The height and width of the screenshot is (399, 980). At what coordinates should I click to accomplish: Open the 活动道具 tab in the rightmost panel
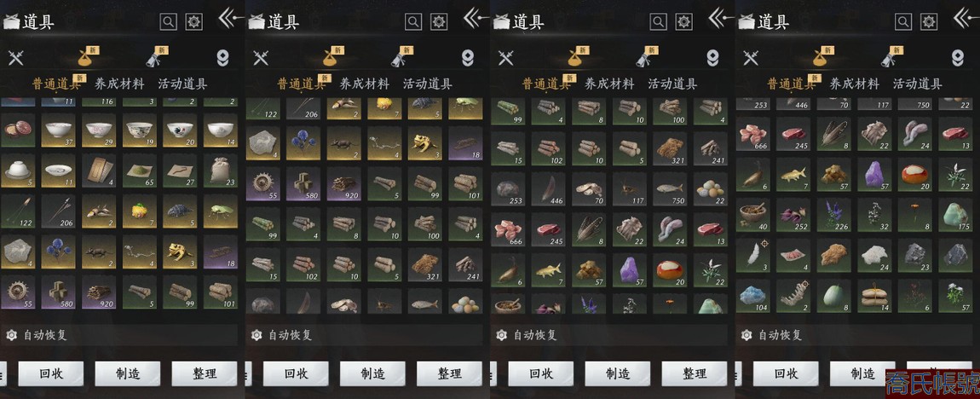pos(918,84)
